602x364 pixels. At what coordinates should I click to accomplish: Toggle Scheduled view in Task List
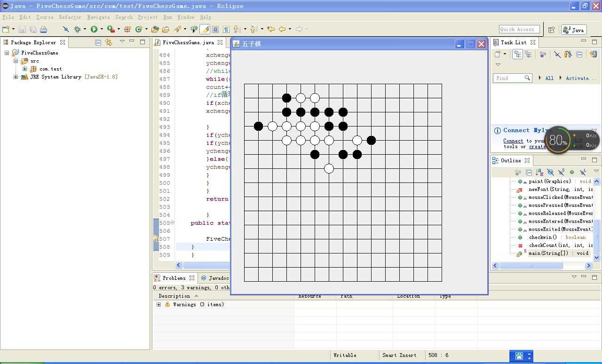(x=529, y=54)
